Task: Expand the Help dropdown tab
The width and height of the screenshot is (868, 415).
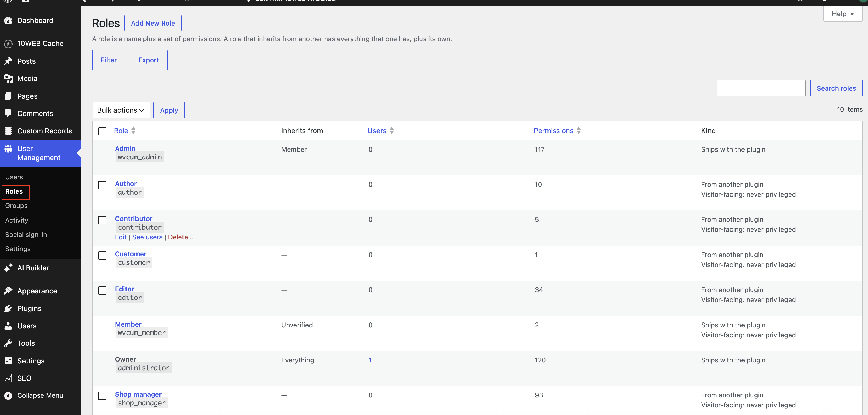Action: (x=842, y=14)
